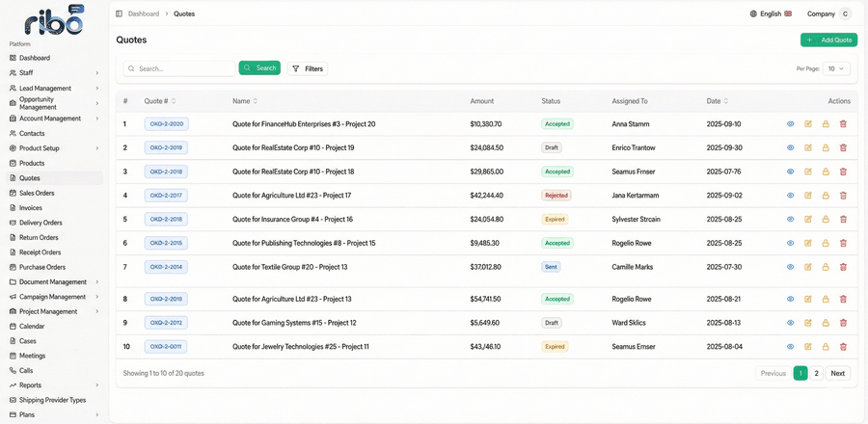Click the Add Quote button
The height and width of the screenshot is (424, 868).
click(828, 40)
